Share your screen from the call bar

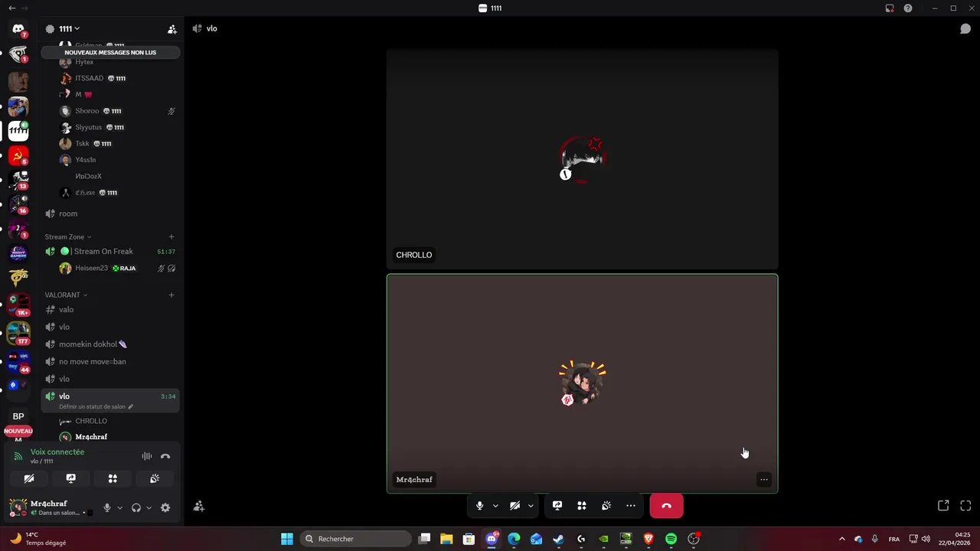coord(557,506)
